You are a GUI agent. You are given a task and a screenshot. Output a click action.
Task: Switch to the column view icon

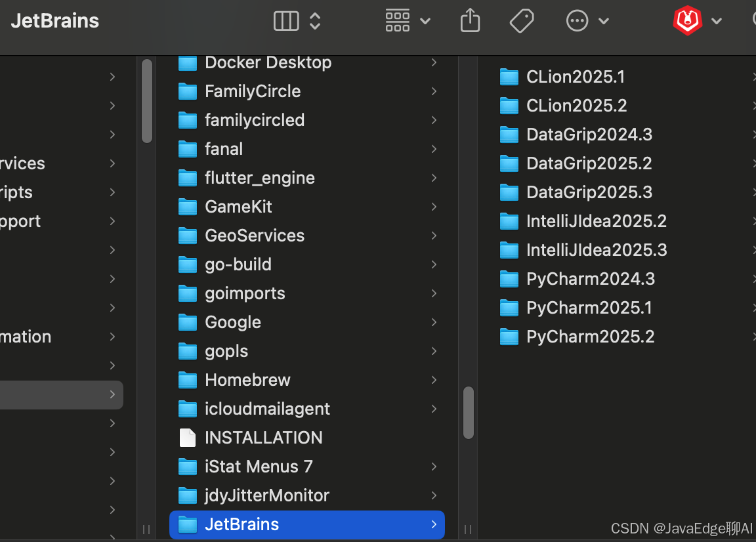point(286,21)
